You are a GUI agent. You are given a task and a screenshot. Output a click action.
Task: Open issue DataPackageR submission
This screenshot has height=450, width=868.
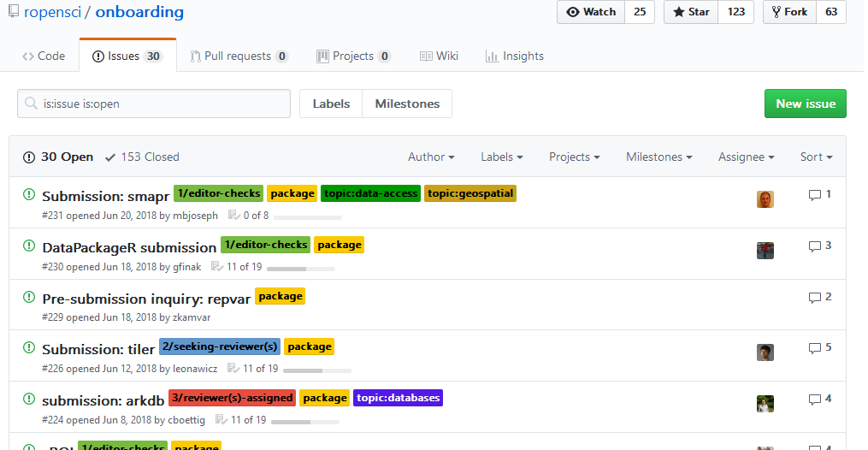coord(129,247)
